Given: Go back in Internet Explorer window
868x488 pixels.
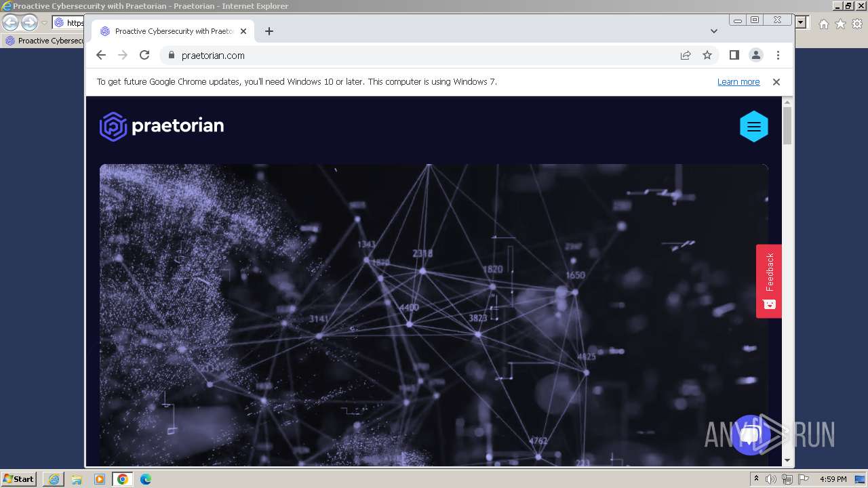Looking at the screenshot, I should (x=10, y=22).
